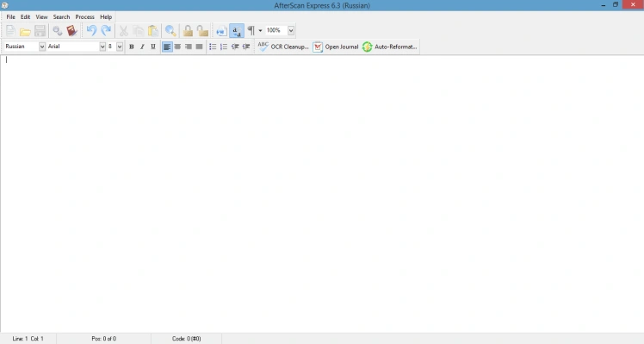Viewport: 644px width, 344px height.
Task: Open settings with the gears icon
Action: click(58, 31)
